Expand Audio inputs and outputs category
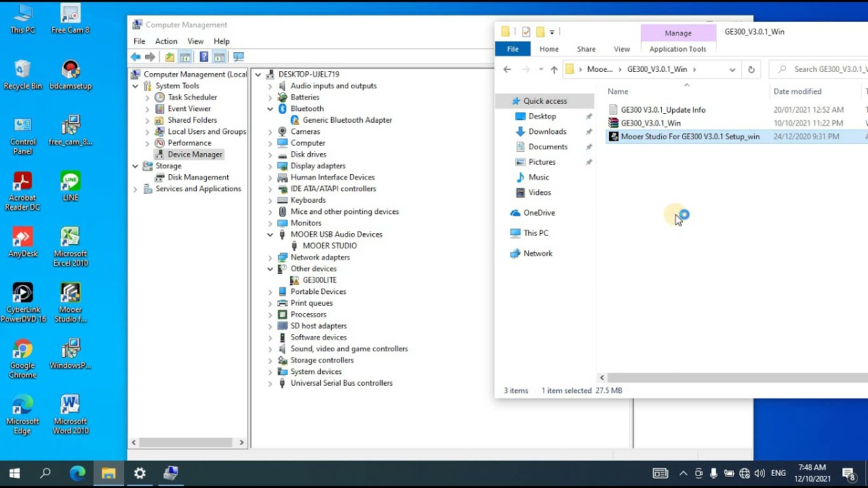 pyautogui.click(x=270, y=86)
